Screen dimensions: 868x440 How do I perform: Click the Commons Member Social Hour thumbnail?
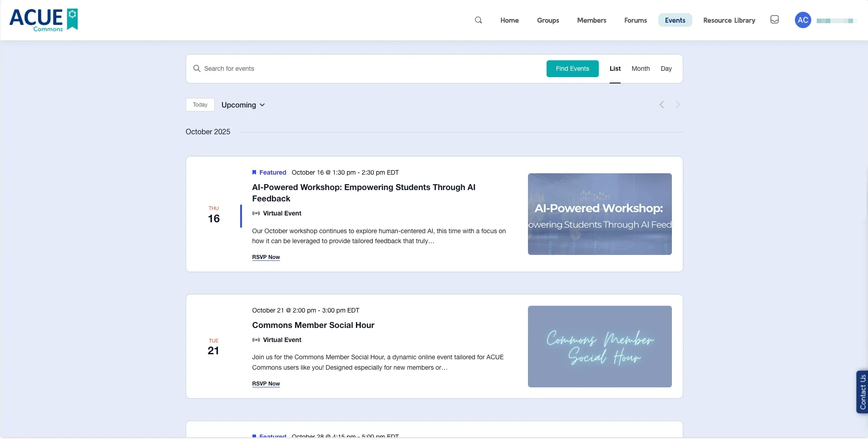coord(599,347)
